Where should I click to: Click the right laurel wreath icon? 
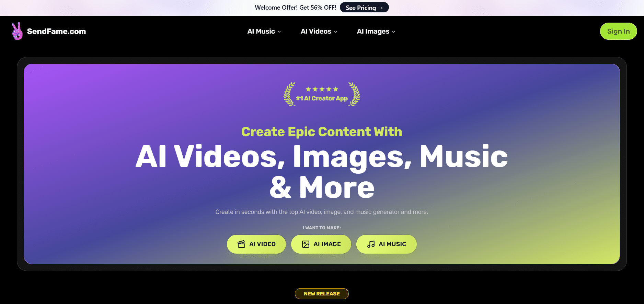[x=354, y=94]
